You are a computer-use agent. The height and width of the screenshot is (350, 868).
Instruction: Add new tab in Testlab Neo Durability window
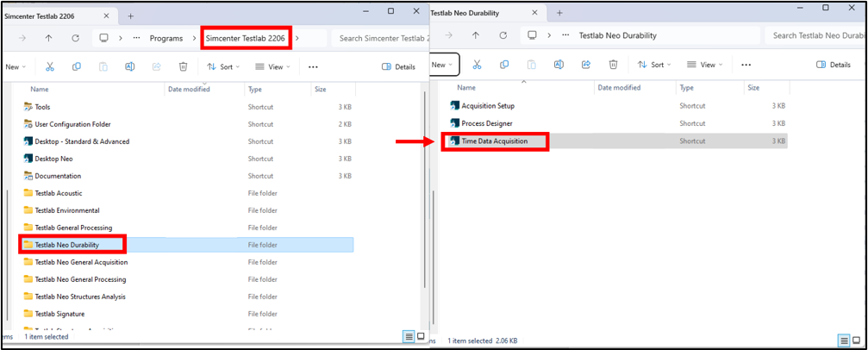559,11
